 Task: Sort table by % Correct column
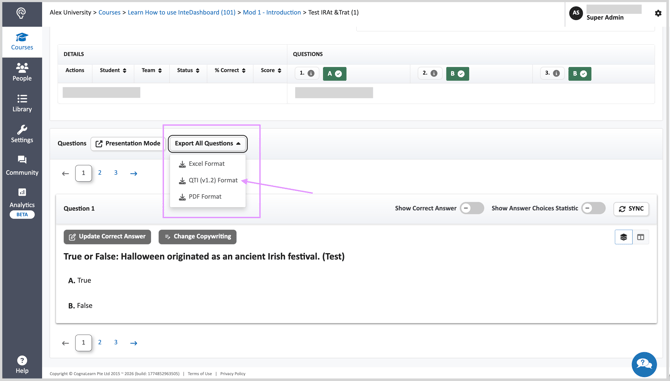coord(230,70)
